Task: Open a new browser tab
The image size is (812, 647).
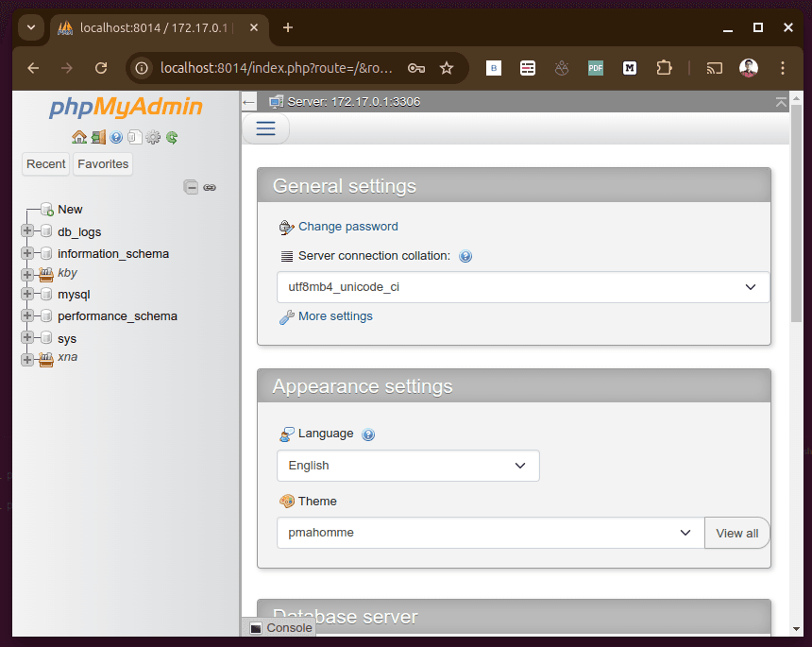Action: [x=288, y=27]
